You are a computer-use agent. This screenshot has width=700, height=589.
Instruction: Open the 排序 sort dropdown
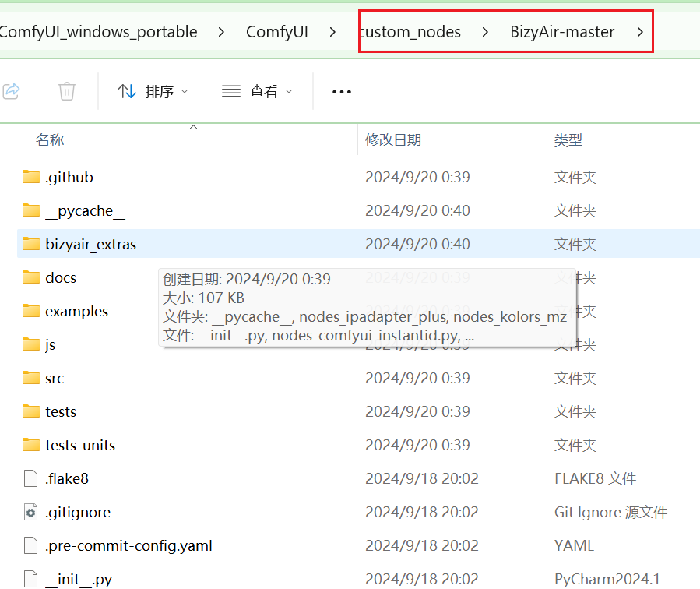point(153,91)
